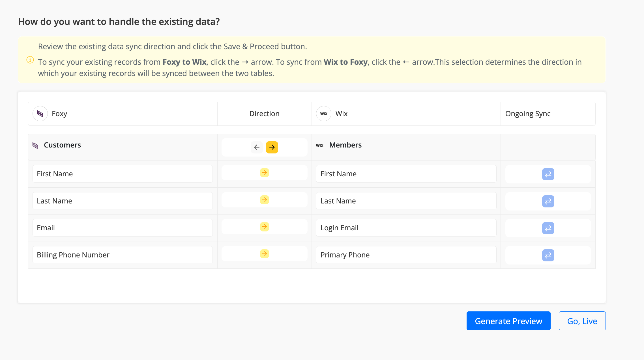Click the Direction column header

coord(264,114)
